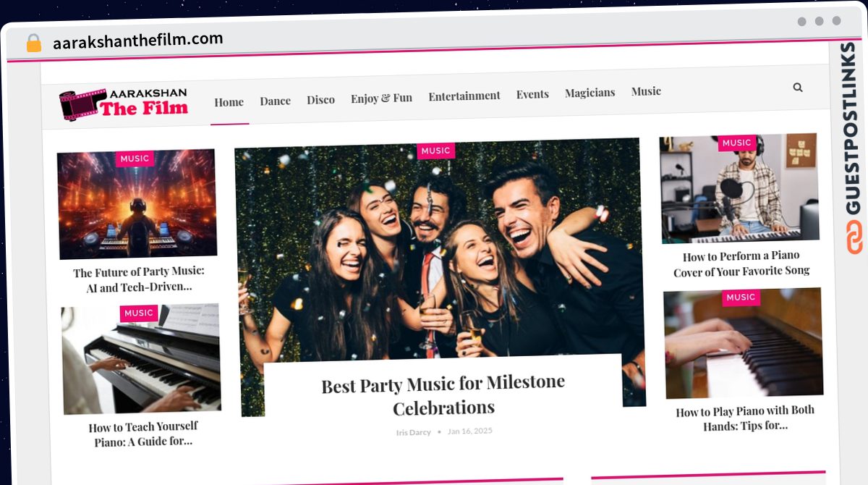Image resolution: width=868 pixels, height=485 pixels.
Task: Click MUSIC tag on wooden piano keys thumbnail
Action: pyautogui.click(x=741, y=297)
